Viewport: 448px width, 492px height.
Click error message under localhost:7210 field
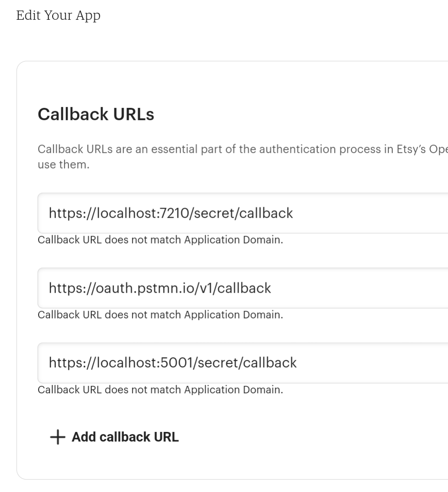tap(160, 240)
